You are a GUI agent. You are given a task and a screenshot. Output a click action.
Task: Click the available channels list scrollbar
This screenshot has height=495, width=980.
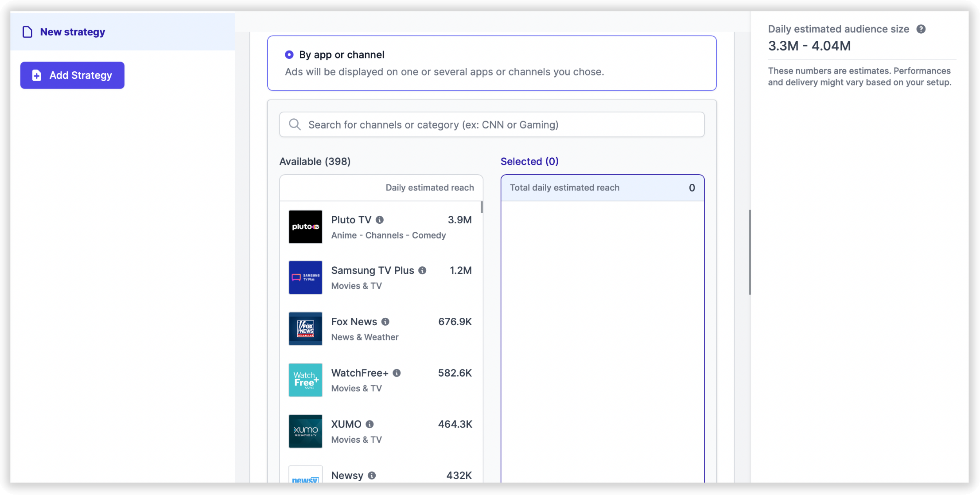(482, 207)
